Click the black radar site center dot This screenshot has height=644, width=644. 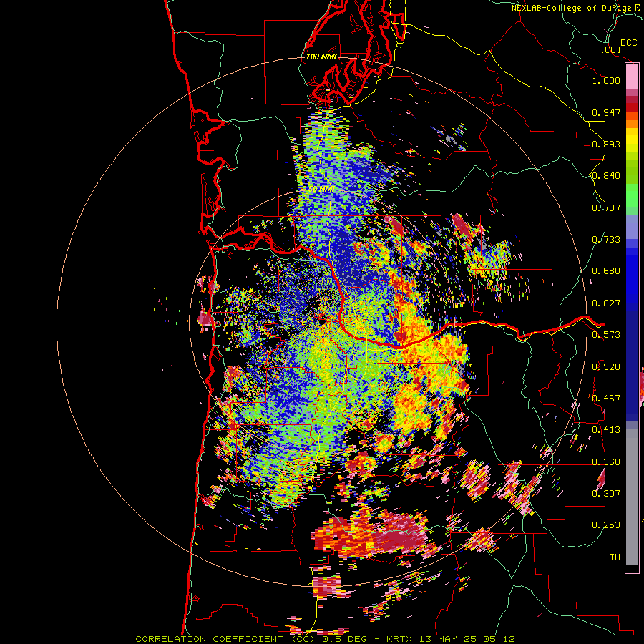(321, 321)
